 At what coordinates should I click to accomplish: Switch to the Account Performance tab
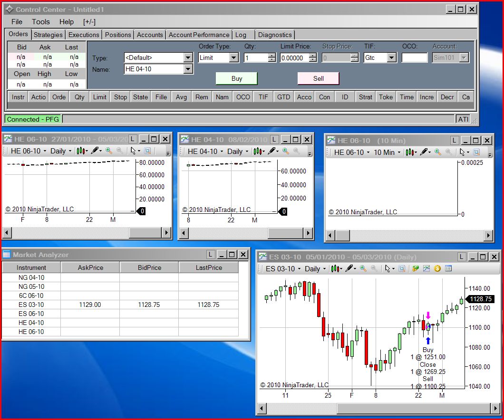199,35
